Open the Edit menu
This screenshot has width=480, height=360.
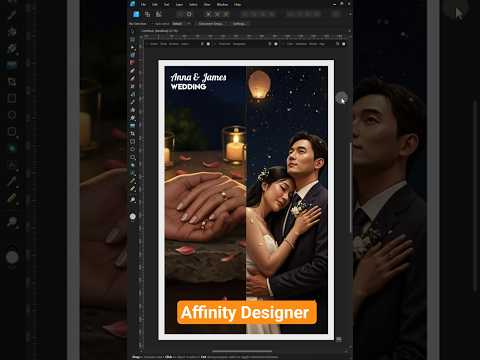point(155,4)
